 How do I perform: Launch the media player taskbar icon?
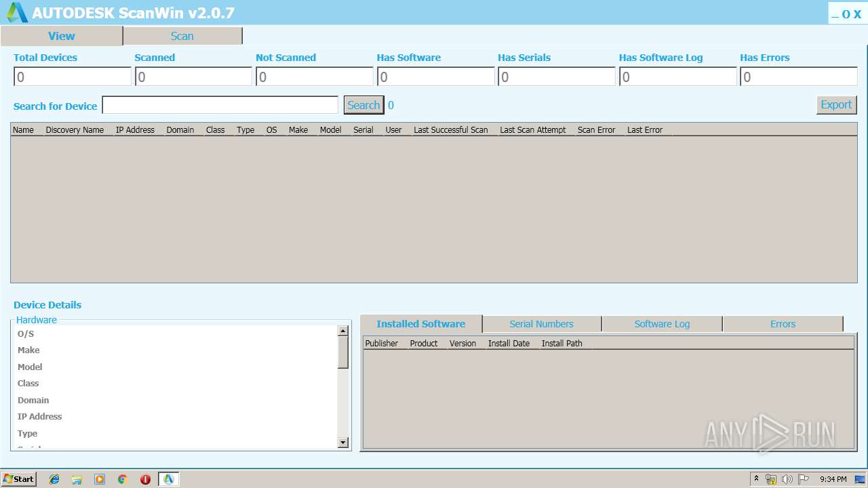pyautogui.click(x=100, y=479)
